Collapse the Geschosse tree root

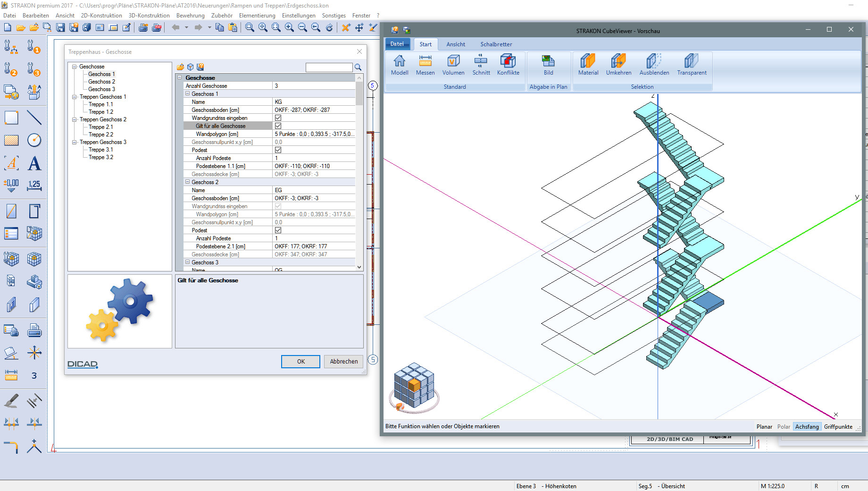pyautogui.click(x=74, y=67)
